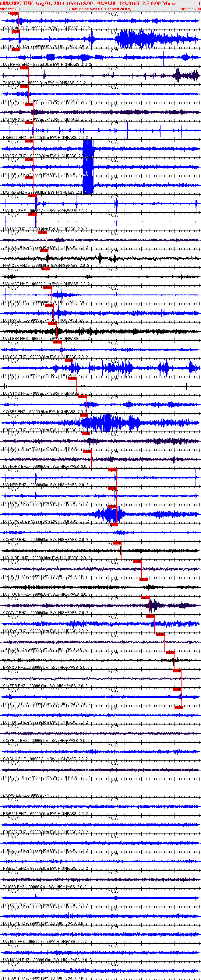Select the UW TDH EHZ station label

tap(46, 722)
